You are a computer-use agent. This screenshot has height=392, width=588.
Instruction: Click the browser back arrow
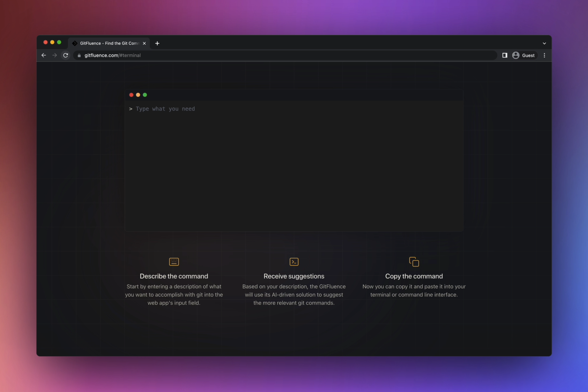[44, 55]
